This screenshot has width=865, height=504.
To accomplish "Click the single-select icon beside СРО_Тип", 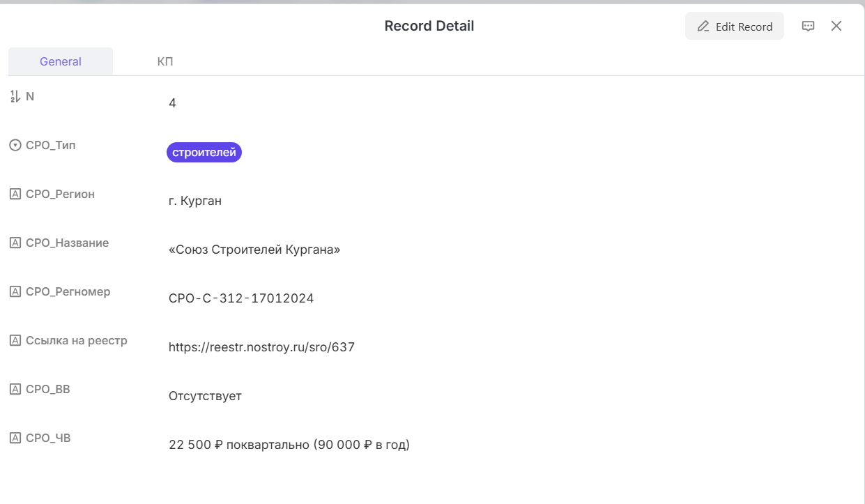I will click(15, 146).
